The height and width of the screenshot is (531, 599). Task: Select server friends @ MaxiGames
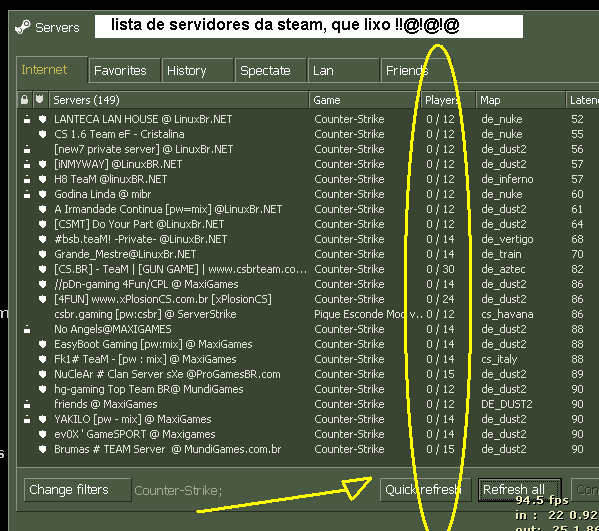coord(106,404)
